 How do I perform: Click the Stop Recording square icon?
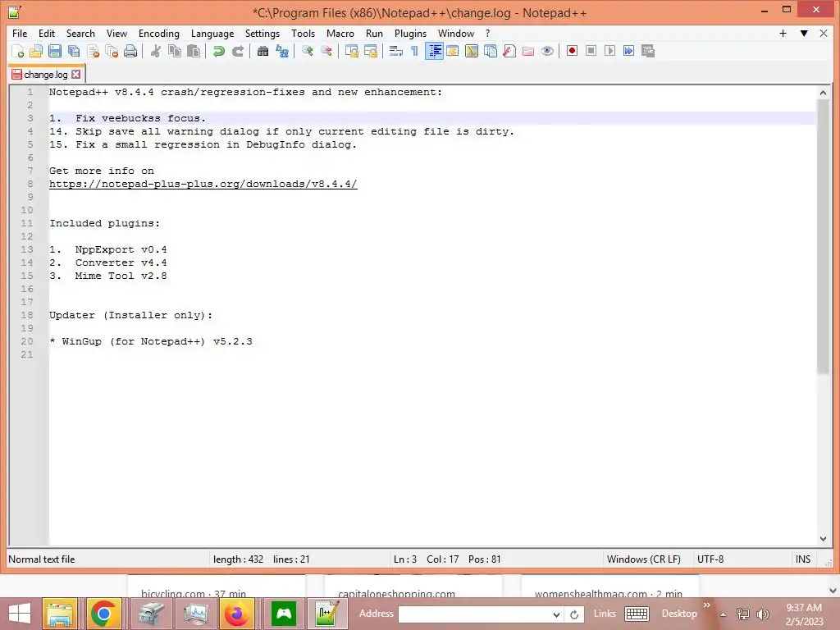pyautogui.click(x=591, y=51)
